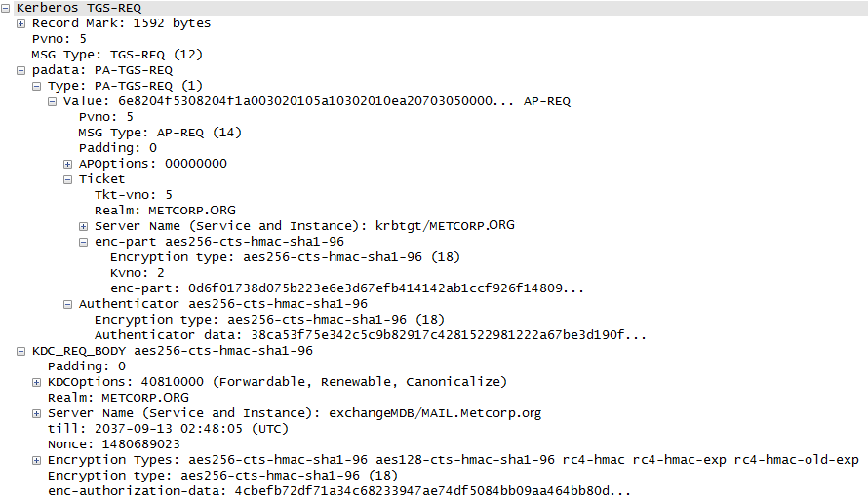Collapse the KDC_REQ_BODY node
Image resolution: width=868 pixels, height=500 pixels.
21,351
